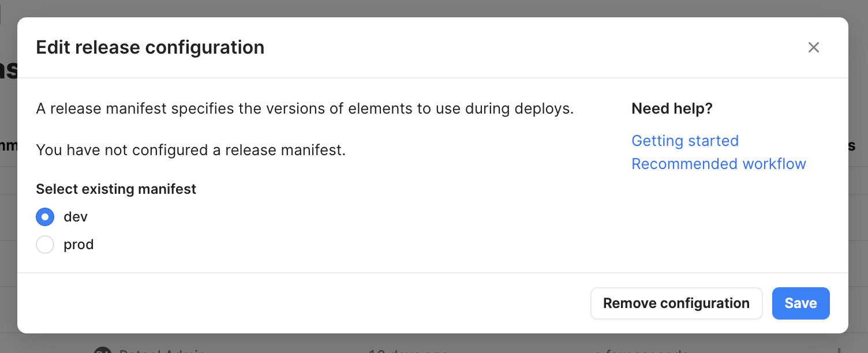Screen dimensions: 868x353
Task: Select the prod manifest radio button
Action: (x=45, y=245)
